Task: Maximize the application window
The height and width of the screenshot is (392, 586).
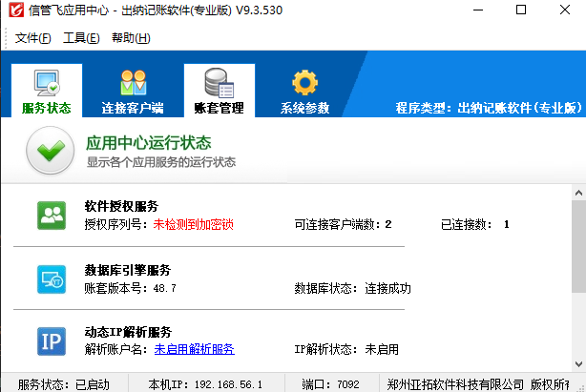Action: click(x=520, y=10)
